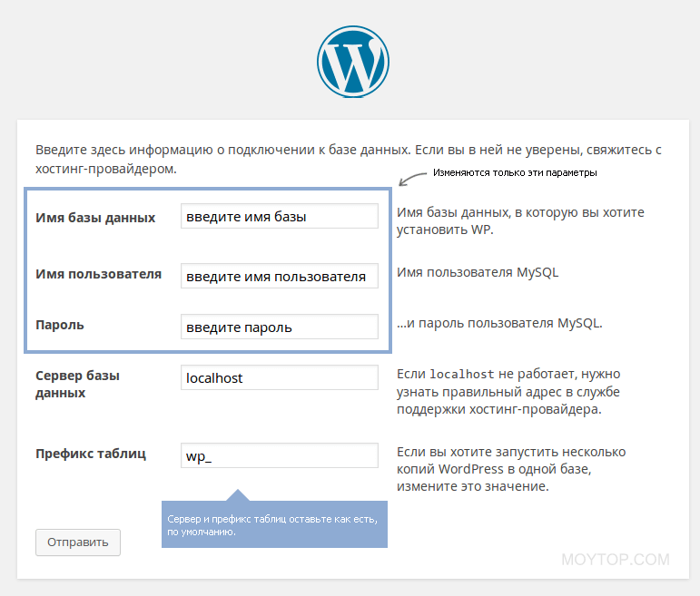Click the WordPress logo icon

[352, 62]
